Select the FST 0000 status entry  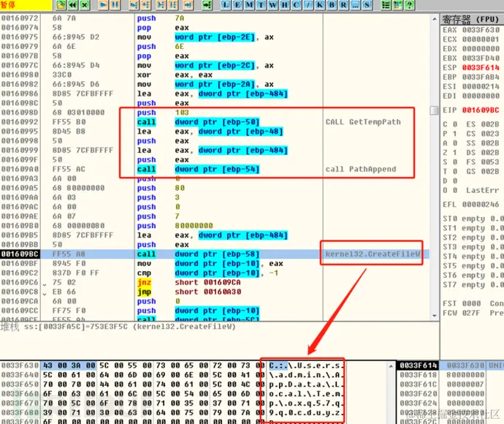pyautogui.click(x=462, y=303)
